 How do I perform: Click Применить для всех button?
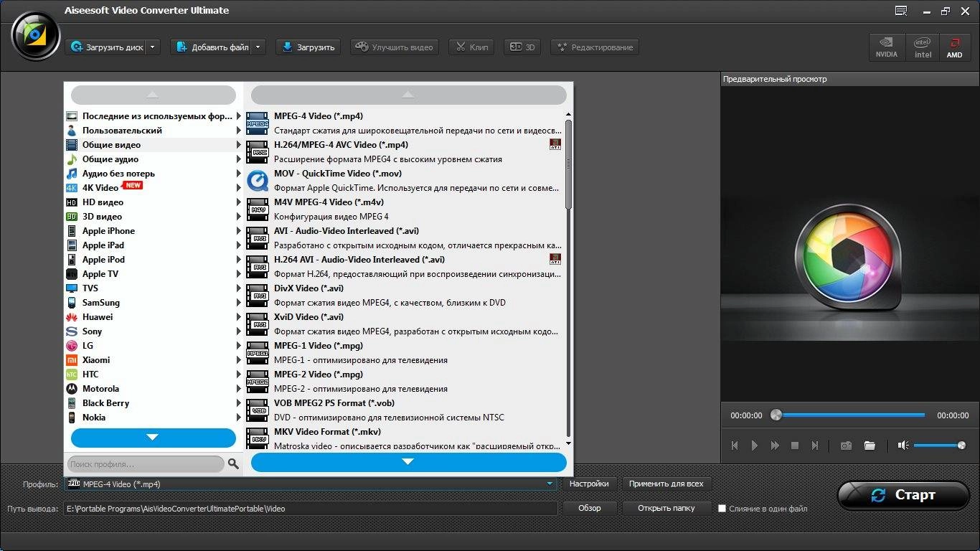[x=666, y=484]
